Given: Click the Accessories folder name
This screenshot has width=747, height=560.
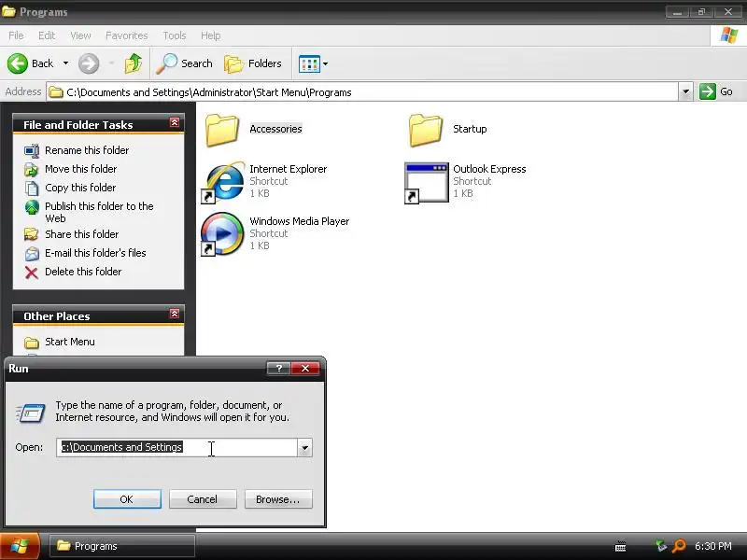Looking at the screenshot, I should [275, 129].
